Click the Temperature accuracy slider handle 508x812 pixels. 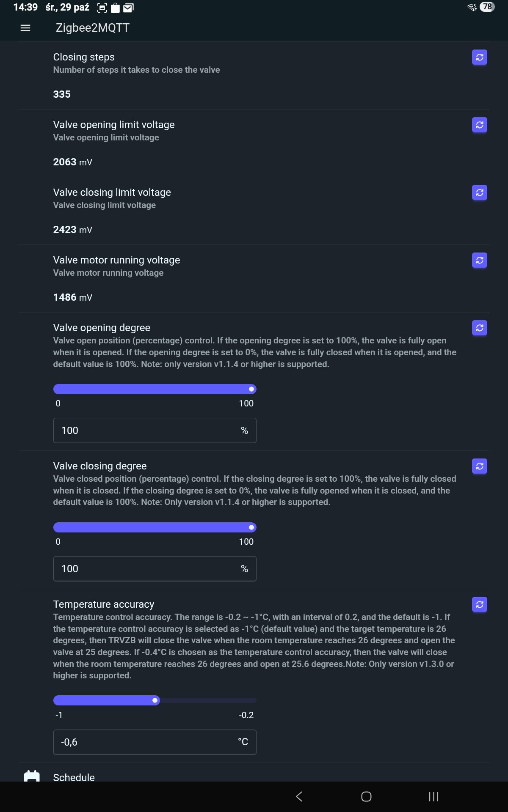(x=155, y=700)
